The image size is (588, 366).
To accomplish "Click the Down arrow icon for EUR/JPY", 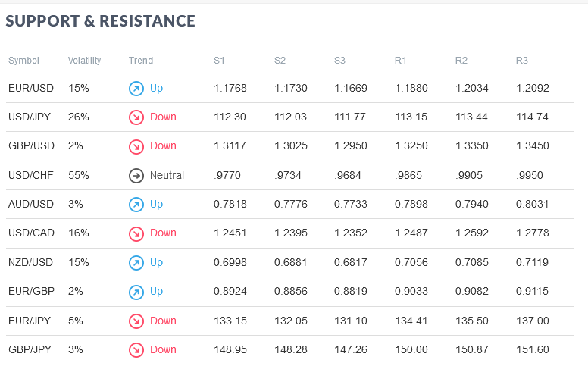I will tap(136, 321).
